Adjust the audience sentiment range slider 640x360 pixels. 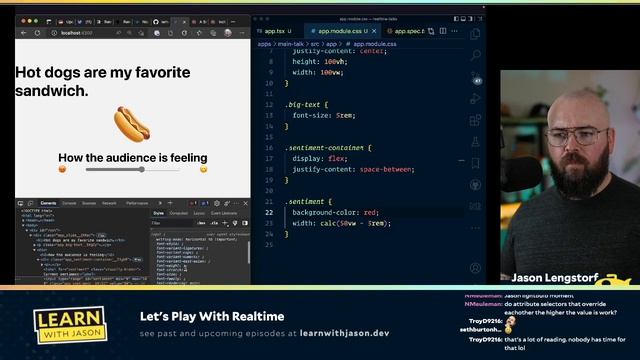[x=132, y=169]
